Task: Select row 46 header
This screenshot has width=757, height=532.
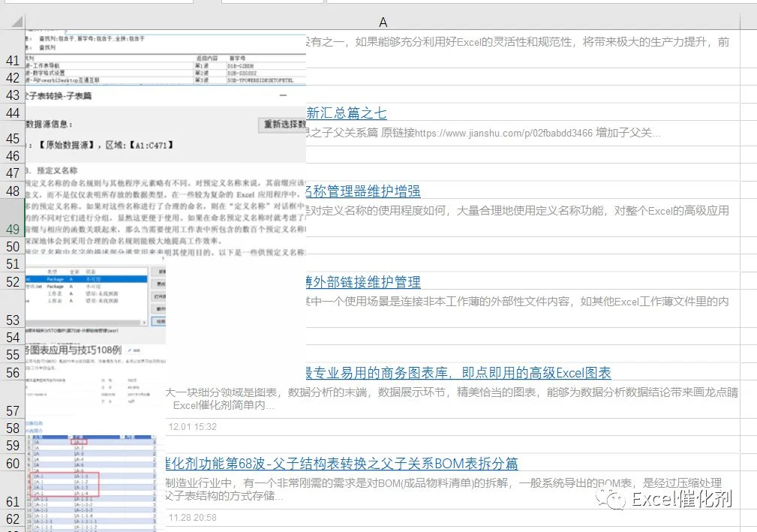Action: pyautogui.click(x=13, y=155)
